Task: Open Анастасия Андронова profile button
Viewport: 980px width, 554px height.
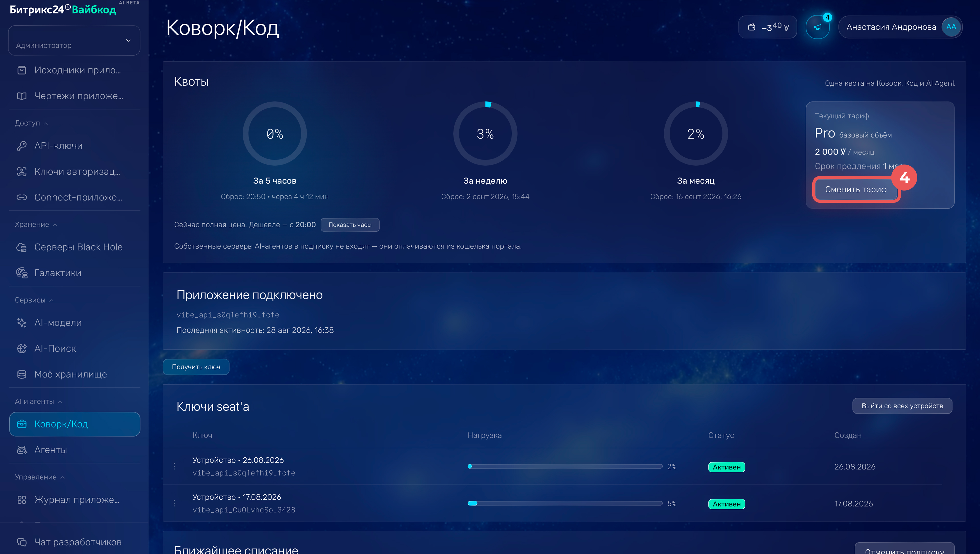Action: (900, 27)
